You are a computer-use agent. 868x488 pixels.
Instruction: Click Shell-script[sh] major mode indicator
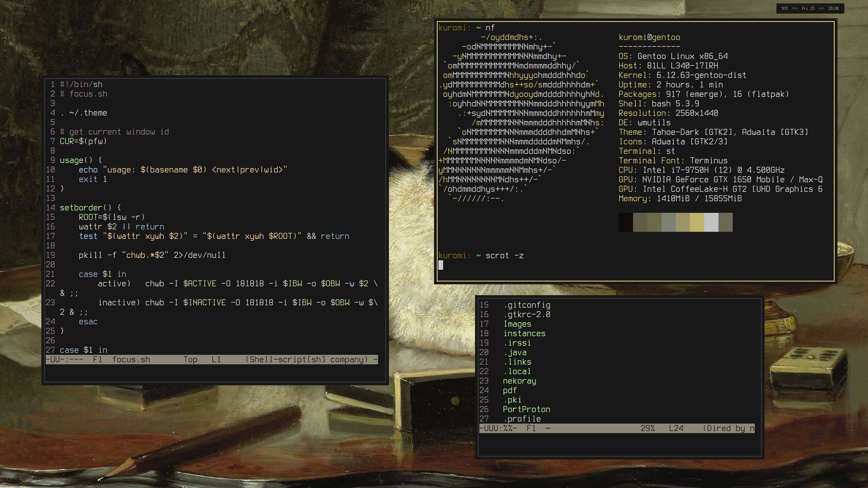(x=287, y=360)
